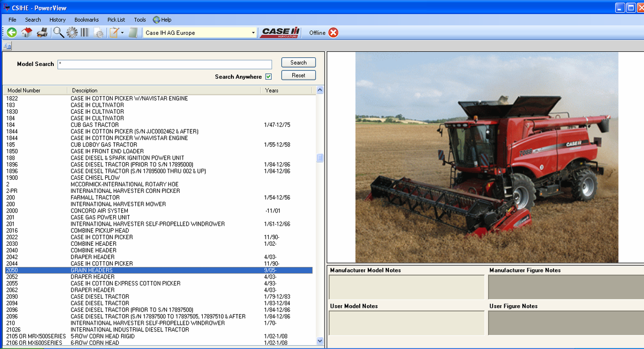Viewport: 644px width, 349px height.
Task: Click the Reset button
Action: 298,75
